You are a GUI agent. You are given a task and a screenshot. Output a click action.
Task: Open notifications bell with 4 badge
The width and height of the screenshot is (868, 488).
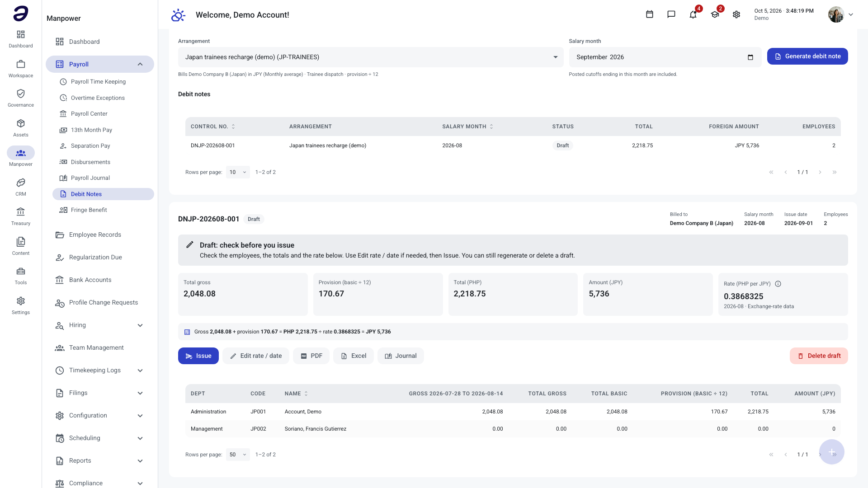tap(693, 14)
